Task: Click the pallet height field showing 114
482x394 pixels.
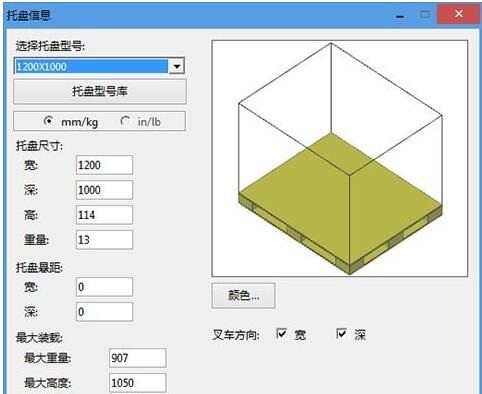Action: coord(104,215)
